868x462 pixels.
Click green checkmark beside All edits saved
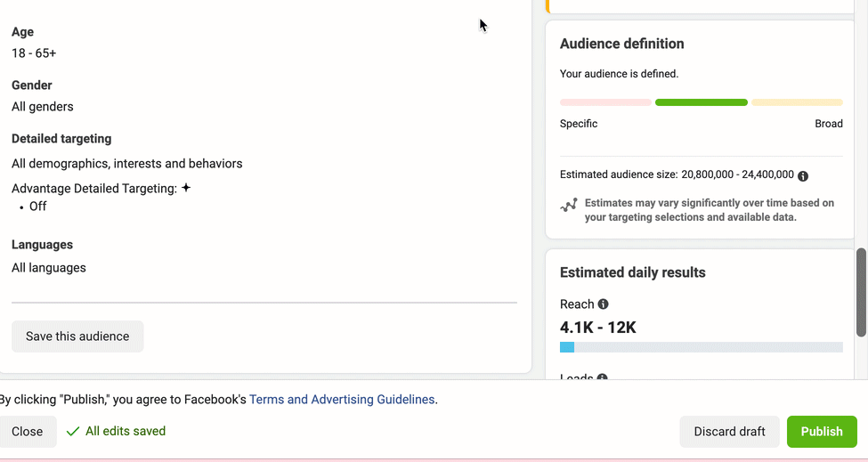point(73,432)
